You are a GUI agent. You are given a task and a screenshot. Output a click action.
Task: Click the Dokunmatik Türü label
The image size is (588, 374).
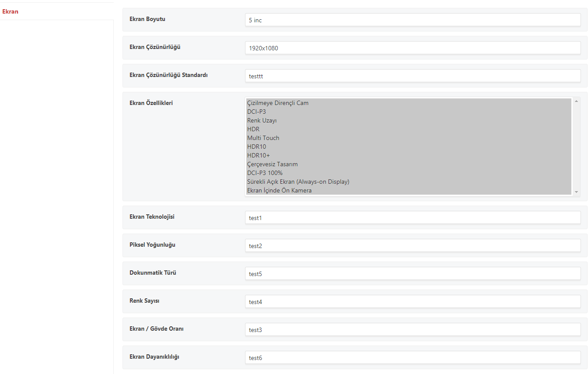153,273
